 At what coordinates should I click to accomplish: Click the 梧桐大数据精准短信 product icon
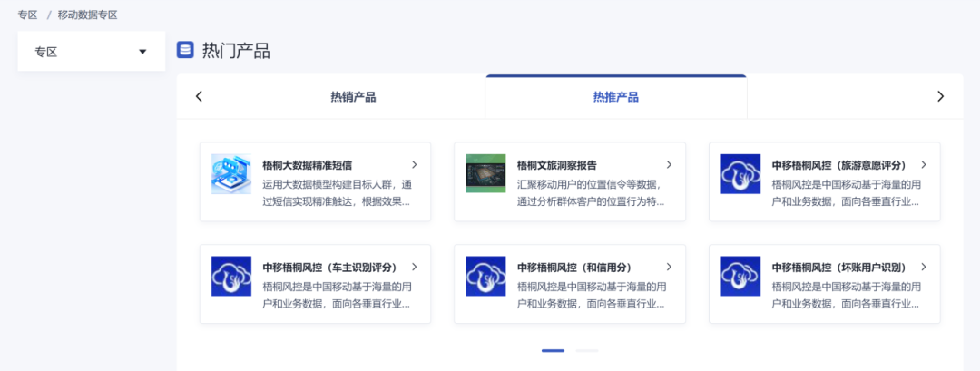coord(231,173)
